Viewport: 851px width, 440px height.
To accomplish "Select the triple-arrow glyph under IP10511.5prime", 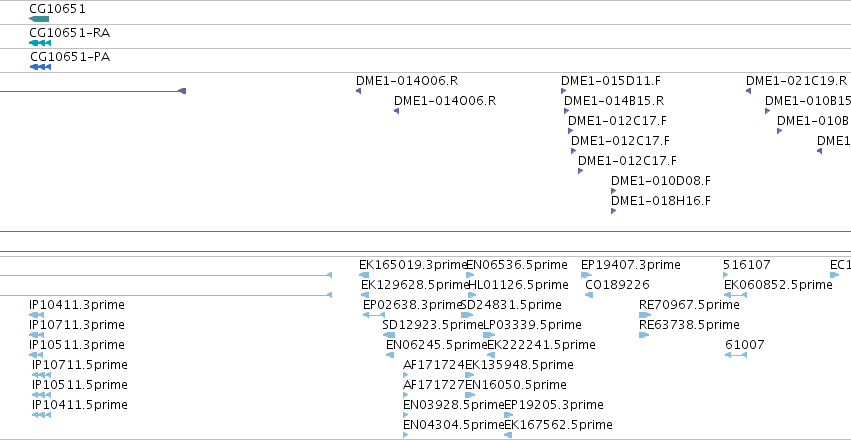I will coord(41,395).
